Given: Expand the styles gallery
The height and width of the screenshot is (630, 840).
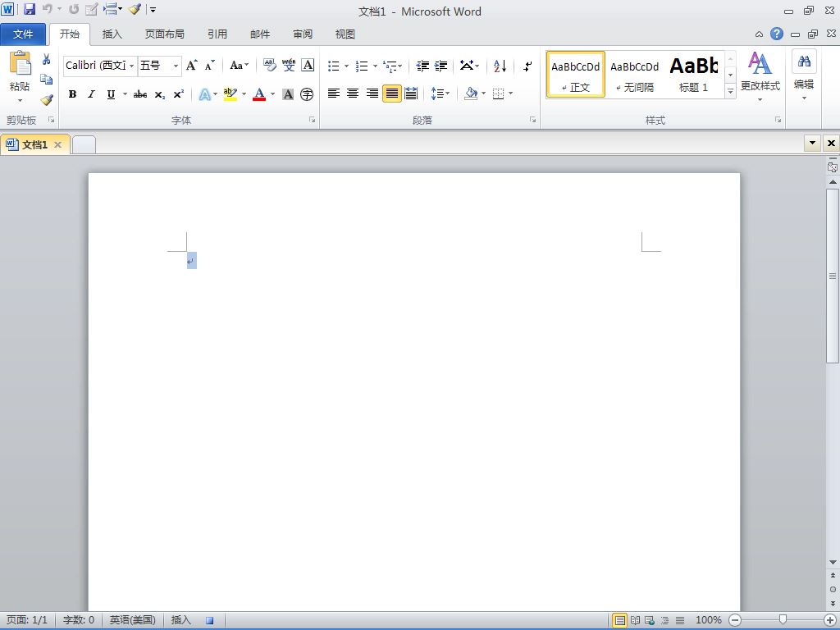Looking at the screenshot, I should click(730, 92).
